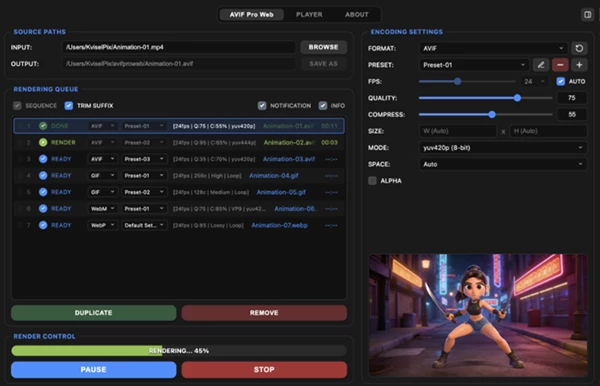Click the Quality value field showing 75
Viewport: 600px width, 386px height.
click(x=572, y=98)
